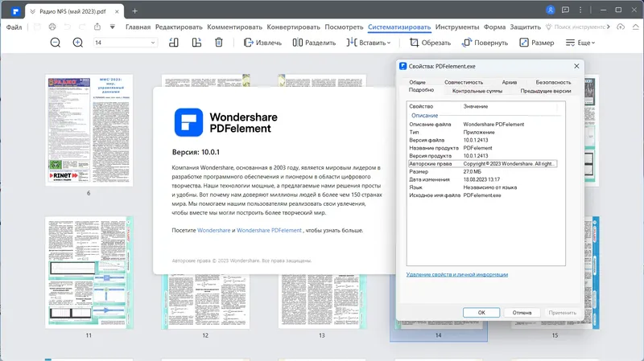Click the Extract (Извлечь) tool

tap(262, 43)
